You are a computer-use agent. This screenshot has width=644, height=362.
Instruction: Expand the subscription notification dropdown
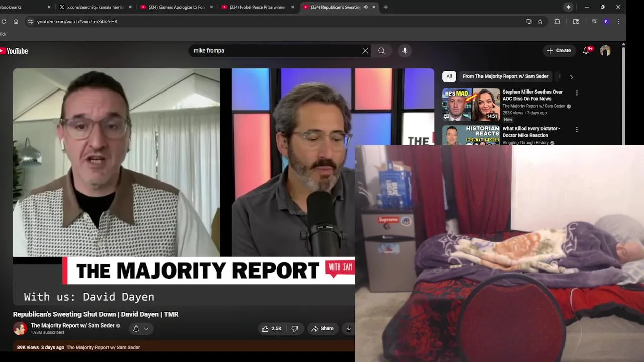tap(141, 329)
